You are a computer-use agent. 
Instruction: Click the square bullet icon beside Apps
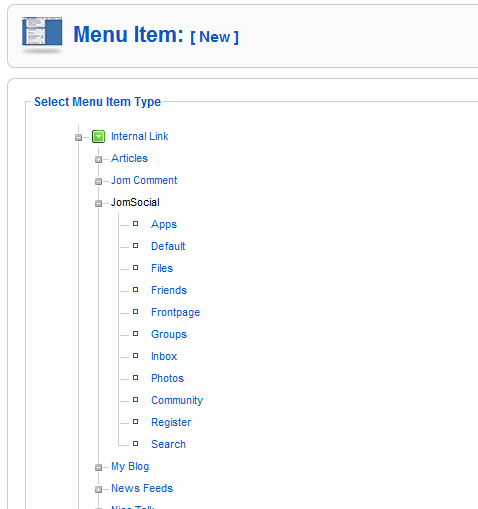136,224
